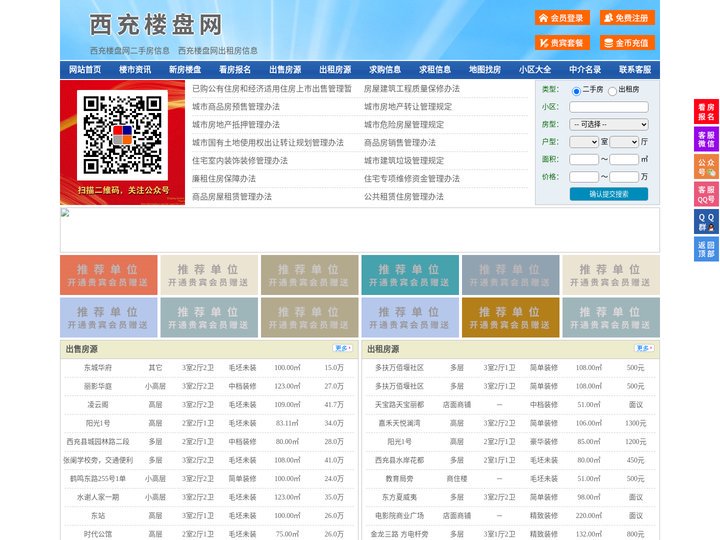Viewport: 720px width, 540px height.
Task: Open the 求租信息 nav item
Action: point(435,70)
